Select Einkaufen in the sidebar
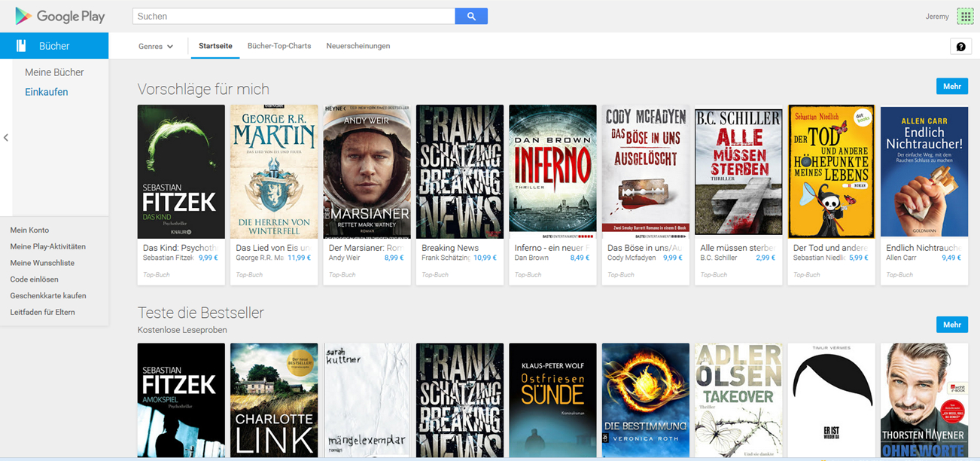 (47, 92)
